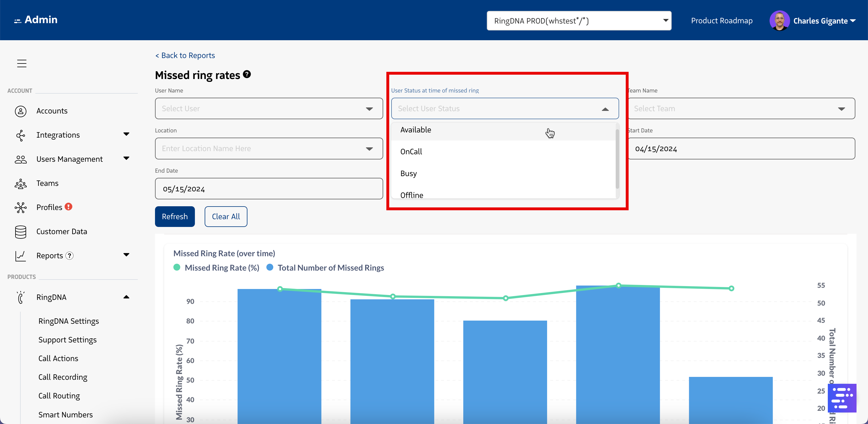Open Accounts via its person icon
868x424 pixels.
(21, 111)
